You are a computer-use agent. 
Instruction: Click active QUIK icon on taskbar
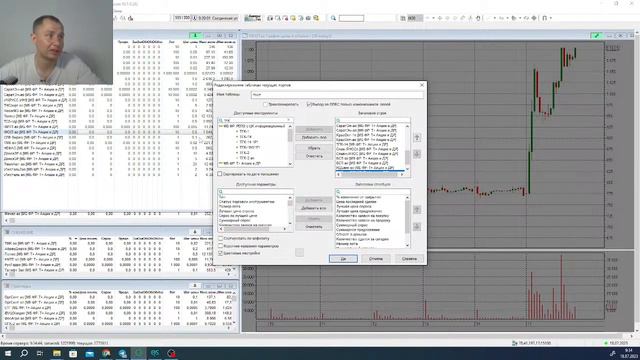coord(138,353)
